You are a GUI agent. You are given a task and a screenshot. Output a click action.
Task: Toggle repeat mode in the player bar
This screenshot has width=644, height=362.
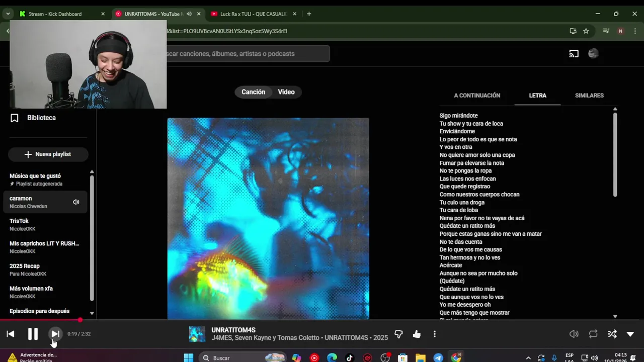coord(593,334)
